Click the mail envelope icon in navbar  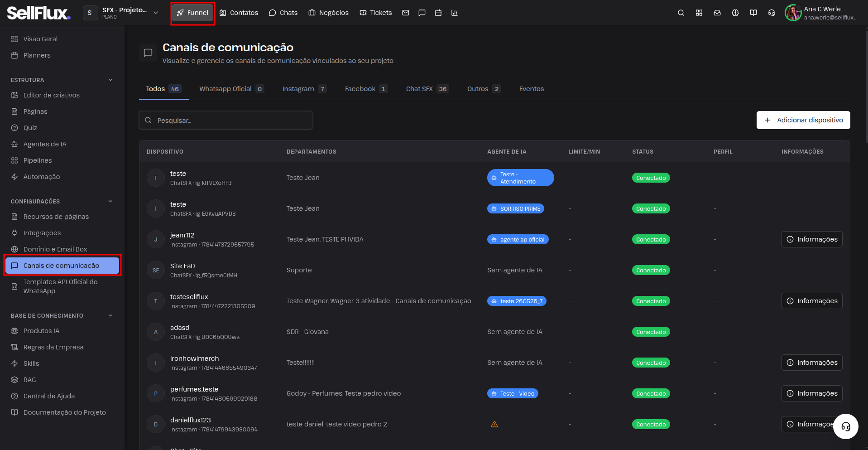point(406,13)
